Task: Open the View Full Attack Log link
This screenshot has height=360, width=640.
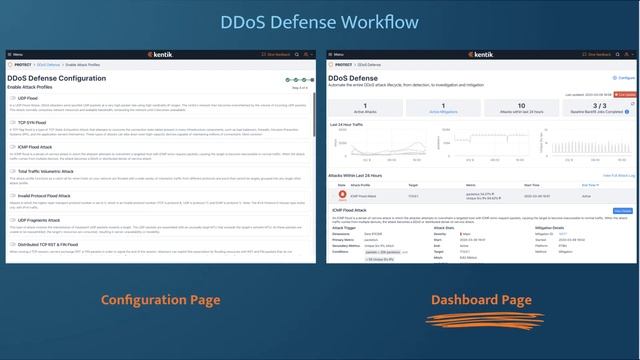Action: pos(619,176)
